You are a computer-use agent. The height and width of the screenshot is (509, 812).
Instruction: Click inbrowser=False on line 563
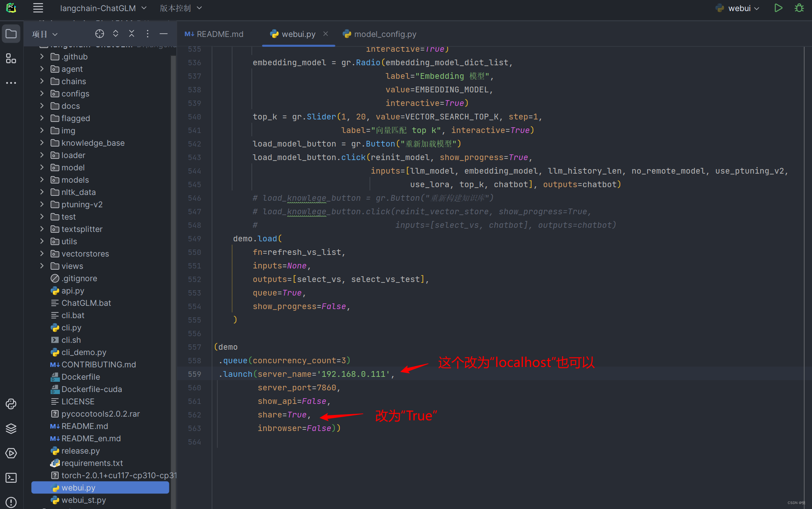pos(294,428)
